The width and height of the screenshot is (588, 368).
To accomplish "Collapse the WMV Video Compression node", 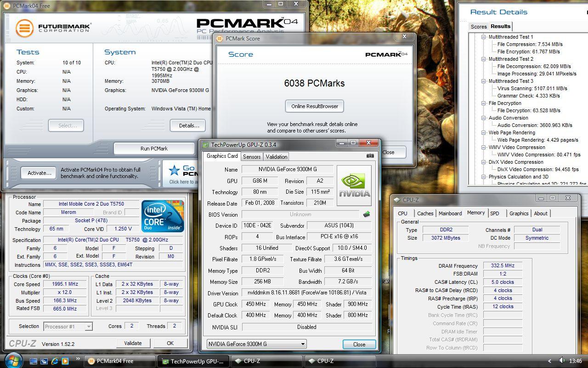I will 484,147.
